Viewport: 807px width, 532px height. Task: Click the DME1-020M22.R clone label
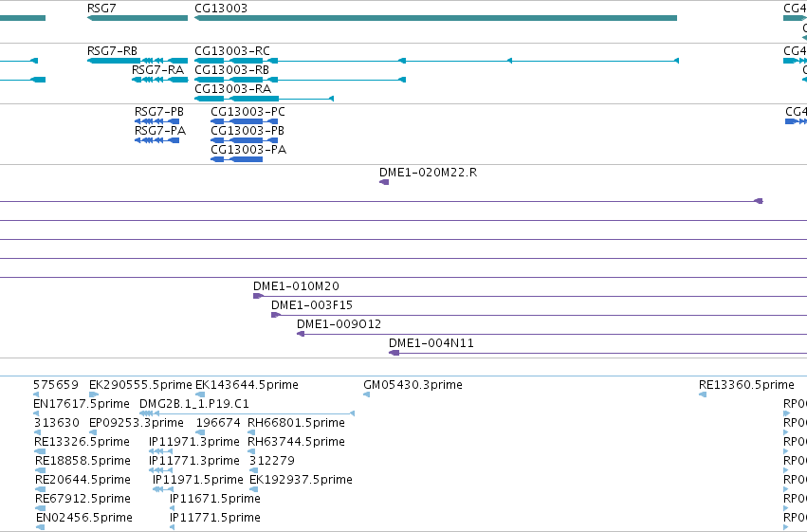429,173
